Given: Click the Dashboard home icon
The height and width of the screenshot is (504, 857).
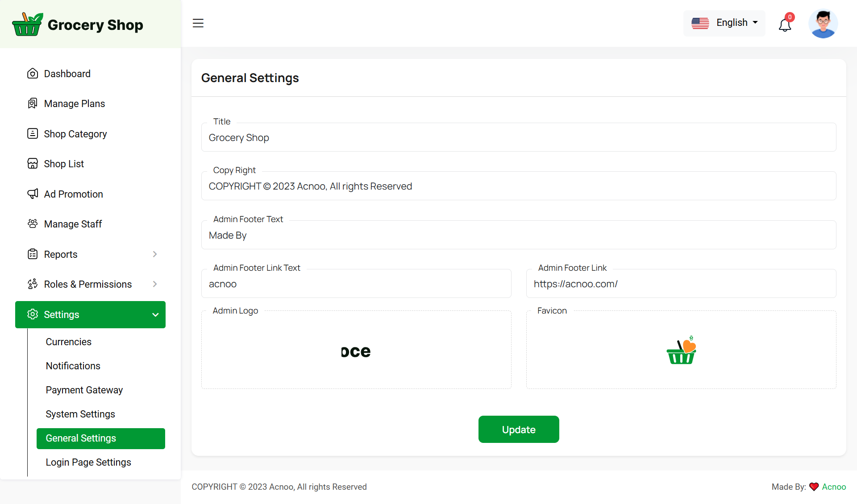Looking at the screenshot, I should pos(33,74).
